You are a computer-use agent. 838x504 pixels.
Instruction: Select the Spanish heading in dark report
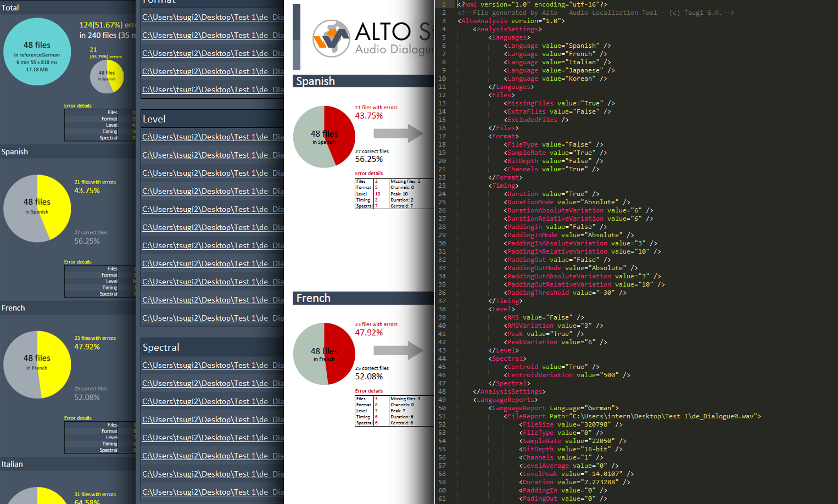pos(15,152)
